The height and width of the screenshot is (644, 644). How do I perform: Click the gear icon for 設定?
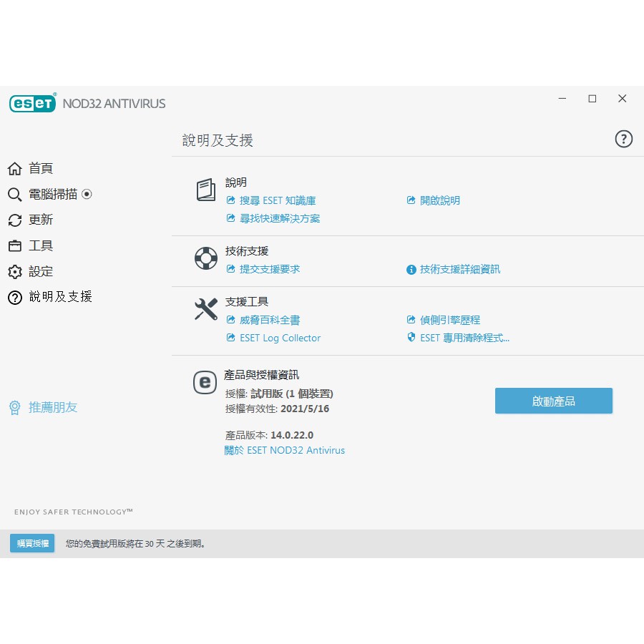[x=15, y=271]
